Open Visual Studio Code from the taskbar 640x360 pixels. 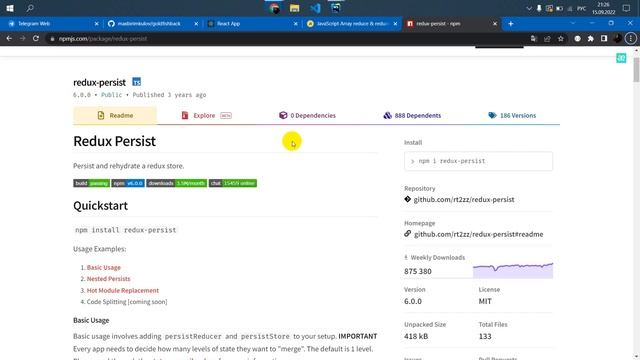pos(315,8)
